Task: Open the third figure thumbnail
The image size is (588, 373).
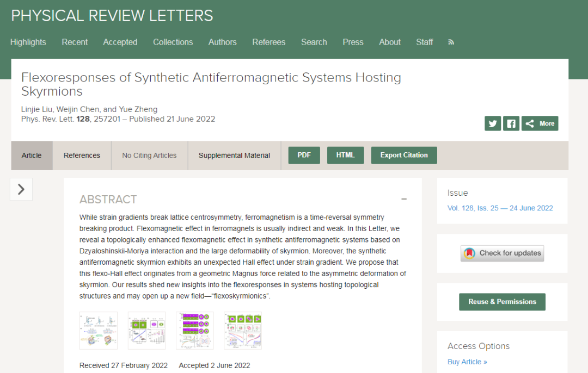Action: [194, 331]
